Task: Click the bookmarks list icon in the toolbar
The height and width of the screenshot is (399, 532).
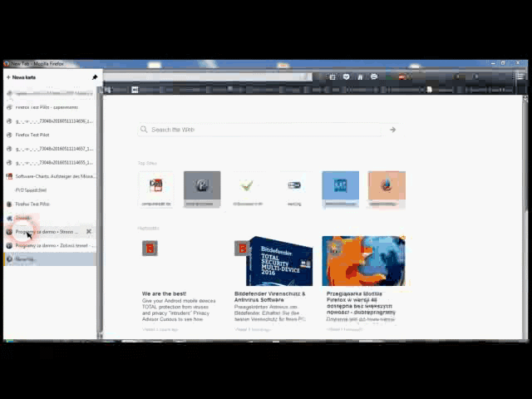Action: click(332, 77)
